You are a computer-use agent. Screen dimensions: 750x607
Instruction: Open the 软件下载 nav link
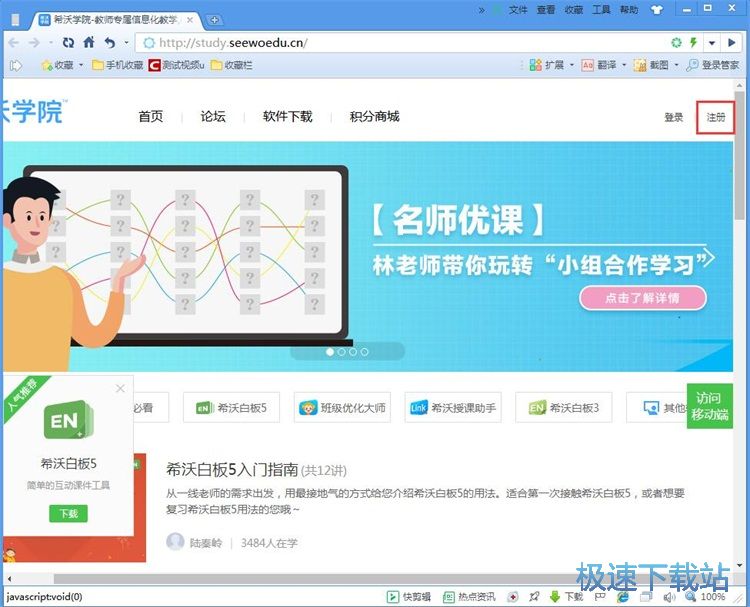point(287,116)
